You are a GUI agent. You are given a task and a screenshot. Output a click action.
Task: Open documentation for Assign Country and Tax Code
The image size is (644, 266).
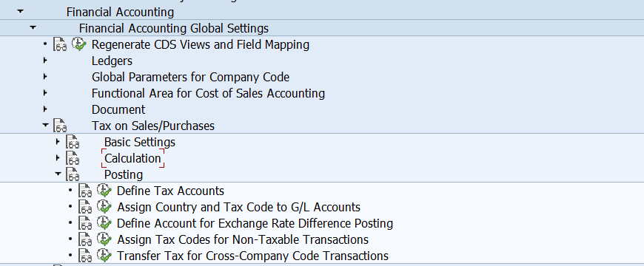tap(85, 207)
